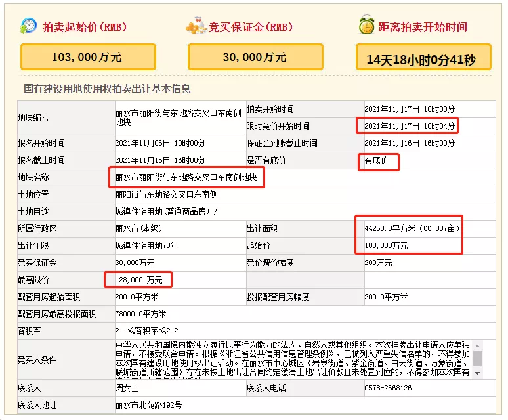Image resolution: width=508 pixels, height=420 pixels.
Task: Click the 竞价增价幅度 value 200万元
Action: [x=379, y=263]
